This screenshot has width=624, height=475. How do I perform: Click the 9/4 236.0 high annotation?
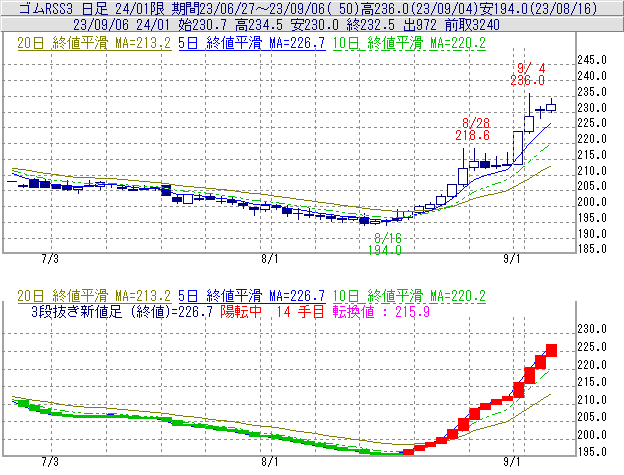pos(528,74)
